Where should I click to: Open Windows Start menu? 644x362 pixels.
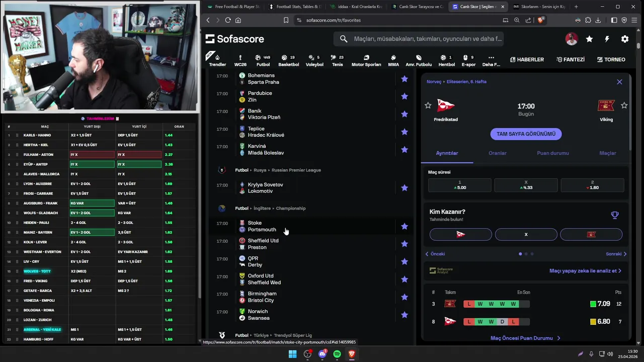[292, 354]
